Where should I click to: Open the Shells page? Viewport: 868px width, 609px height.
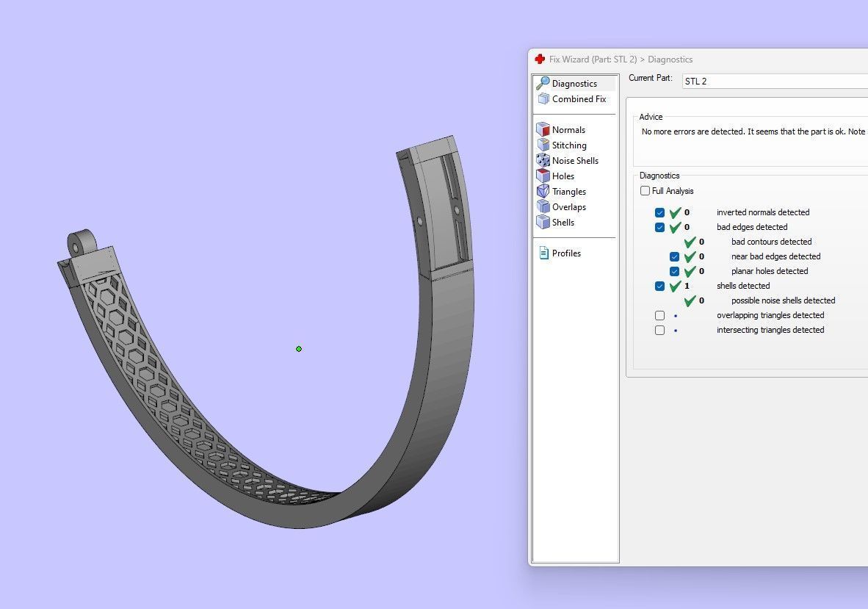point(563,223)
